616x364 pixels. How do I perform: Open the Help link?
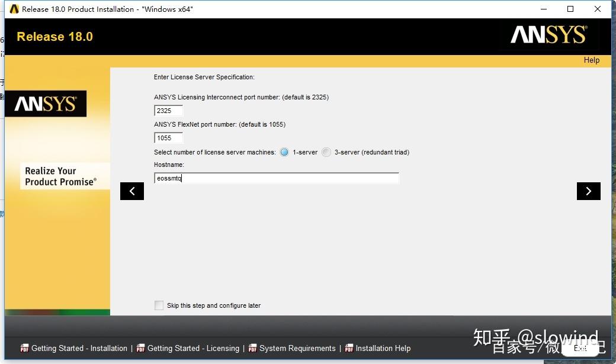[591, 60]
